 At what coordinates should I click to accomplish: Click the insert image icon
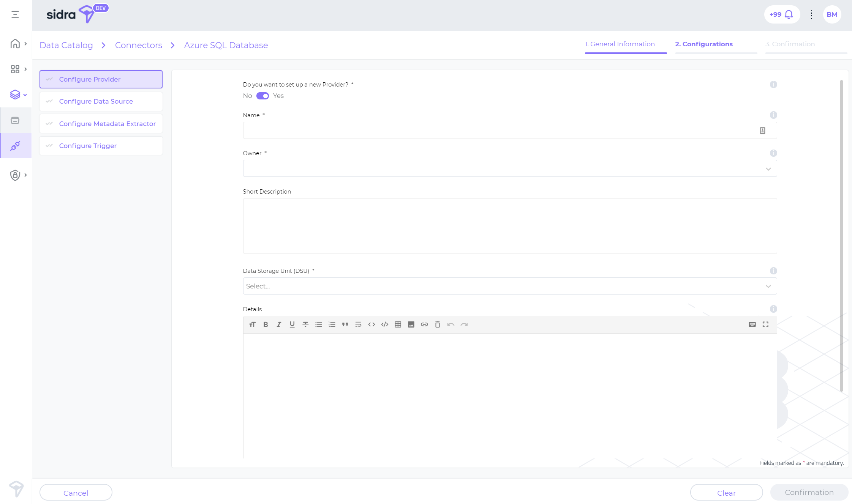point(411,324)
